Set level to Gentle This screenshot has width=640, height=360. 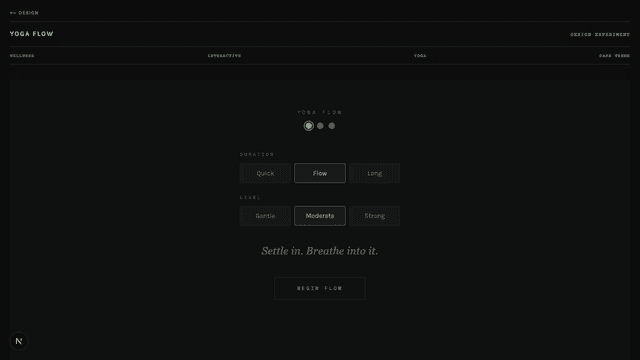click(265, 216)
